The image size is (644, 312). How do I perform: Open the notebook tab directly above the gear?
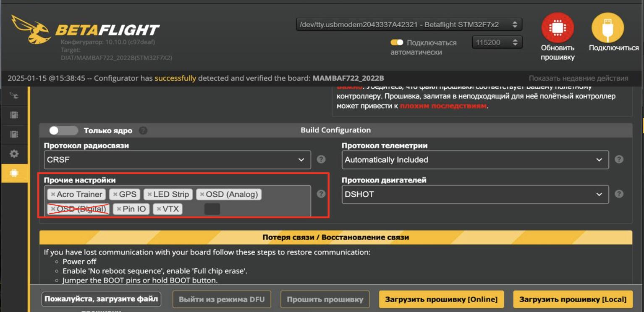point(14,135)
